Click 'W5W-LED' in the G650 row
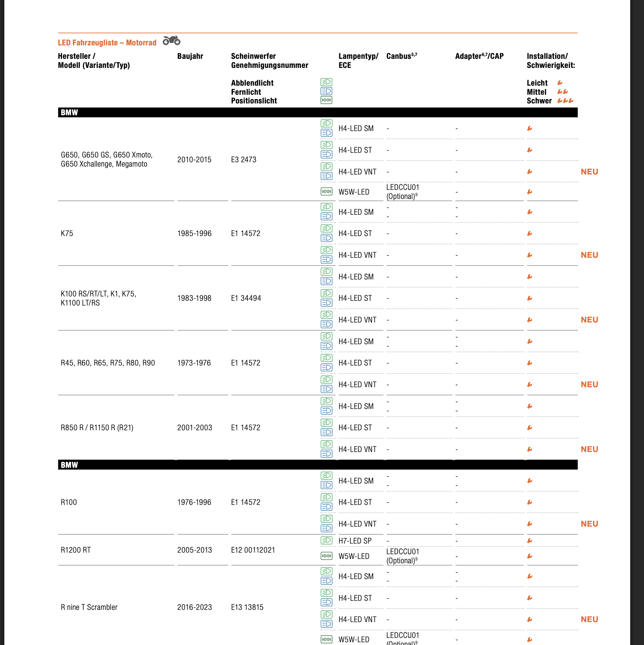 point(354,192)
